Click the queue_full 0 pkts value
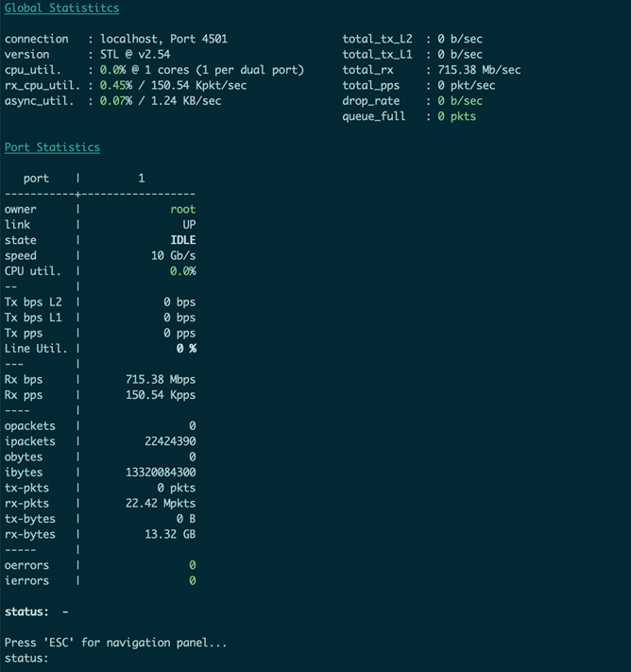Image resolution: width=631 pixels, height=672 pixels. (x=455, y=116)
